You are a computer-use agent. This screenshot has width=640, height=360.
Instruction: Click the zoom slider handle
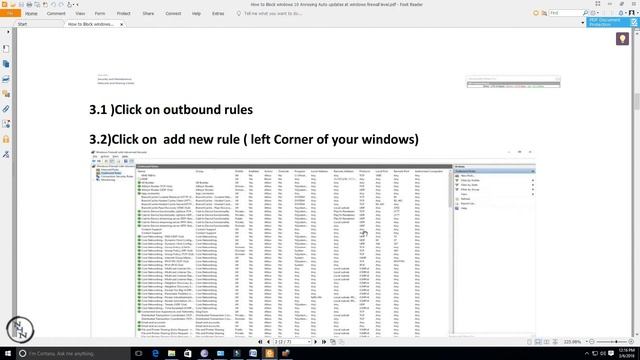[616, 342]
